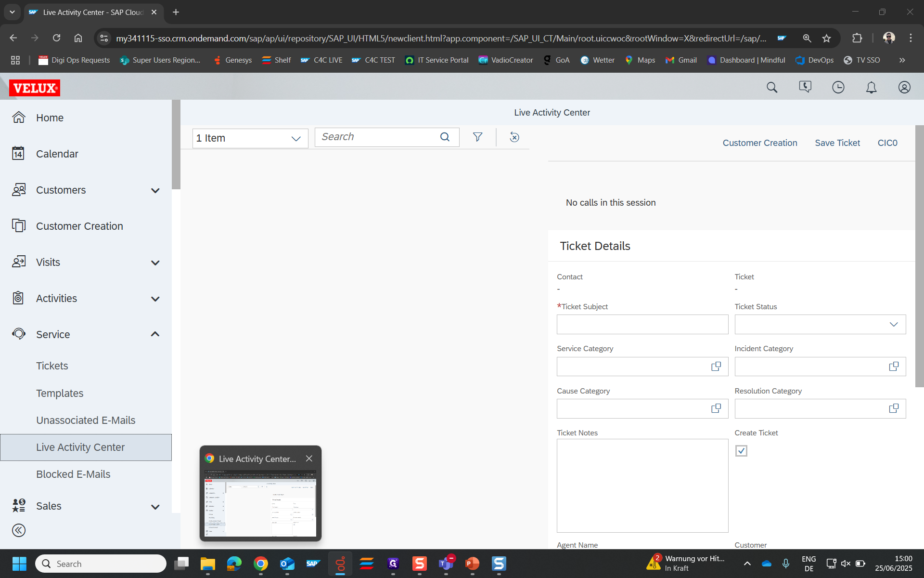Expand the Activities menu chevron
Screen dimensions: 924x578
pyautogui.click(x=155, y=299)
